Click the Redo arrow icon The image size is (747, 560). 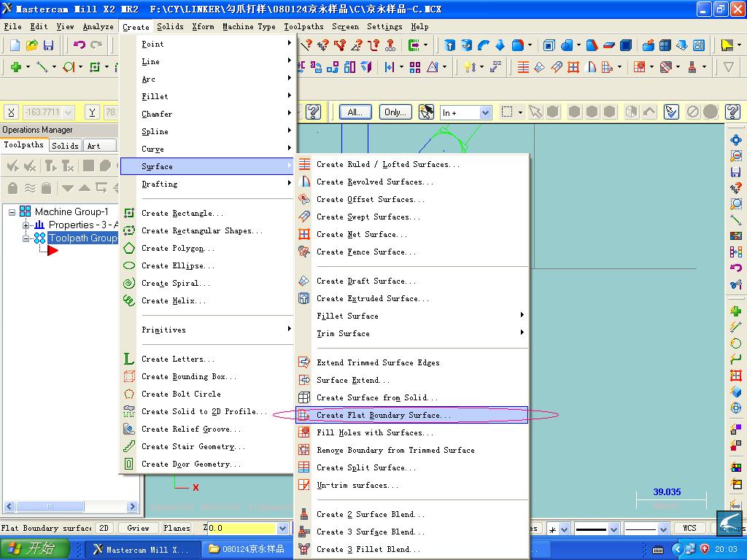pos(97,45)
